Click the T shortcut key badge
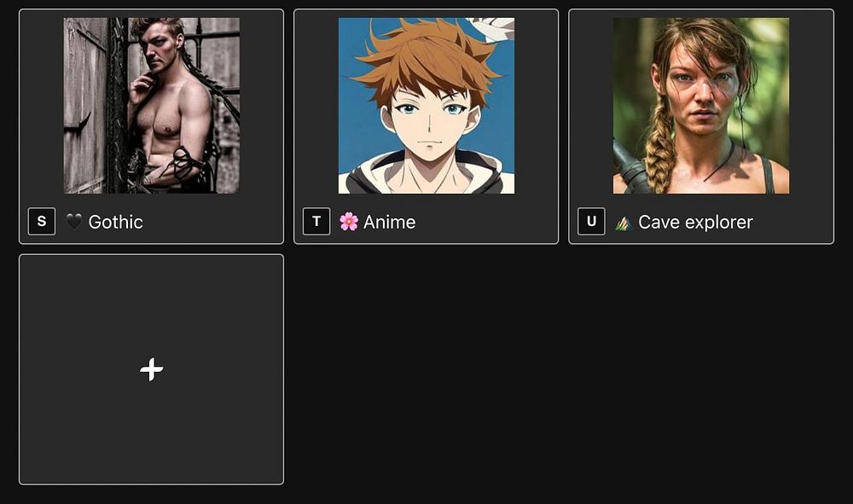 316,221
